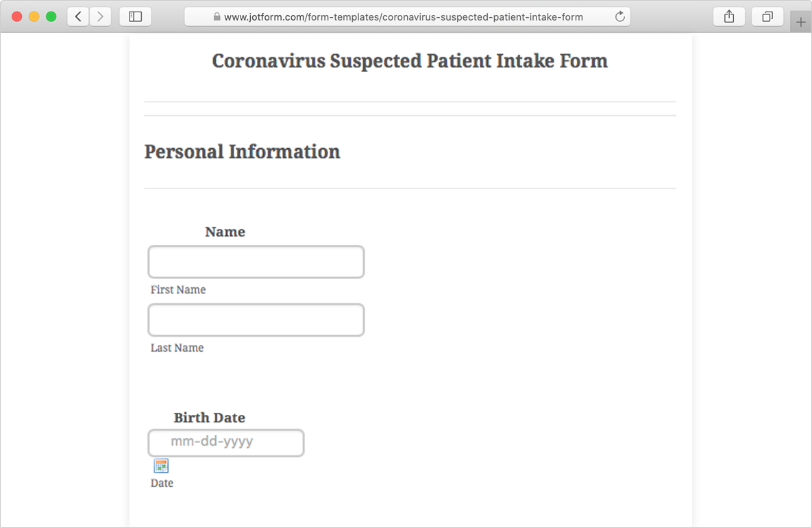Click the mm-dd-yyyy Birth Date field
The width and height of the screenshot is (812, 528).
point(226,443)
